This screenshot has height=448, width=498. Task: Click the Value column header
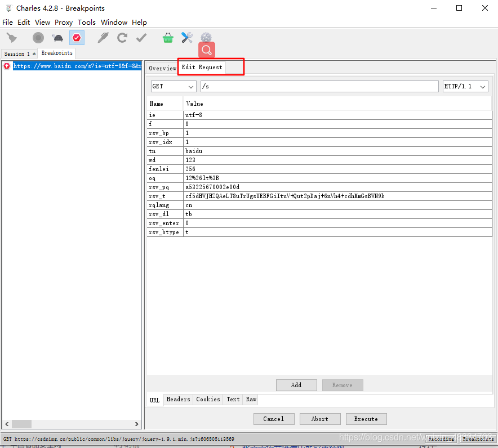tap(337, 104)
